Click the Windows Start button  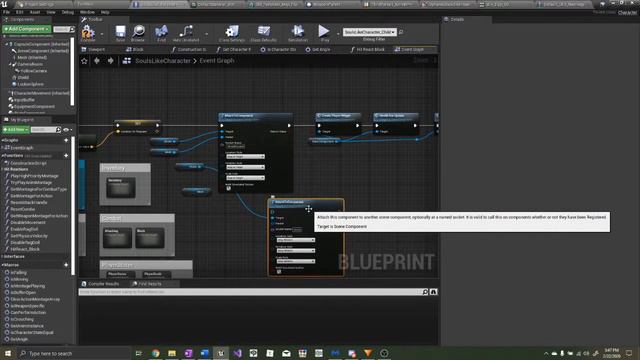pos(8,353)
